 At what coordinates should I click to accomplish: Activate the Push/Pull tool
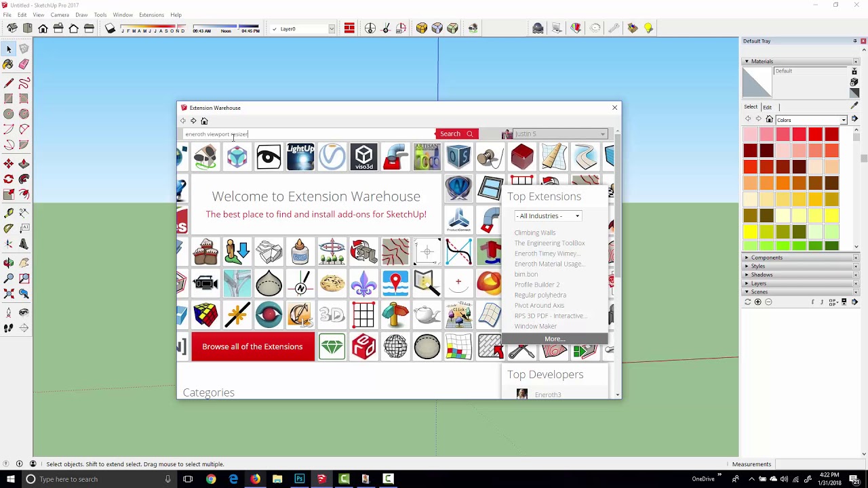pos(24,163)
